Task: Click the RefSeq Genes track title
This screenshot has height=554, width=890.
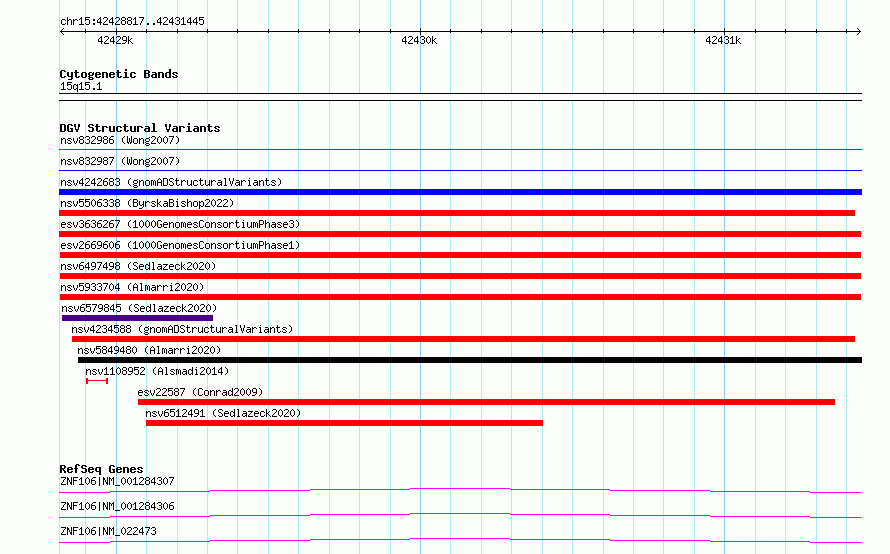Action: pos(101,469)
